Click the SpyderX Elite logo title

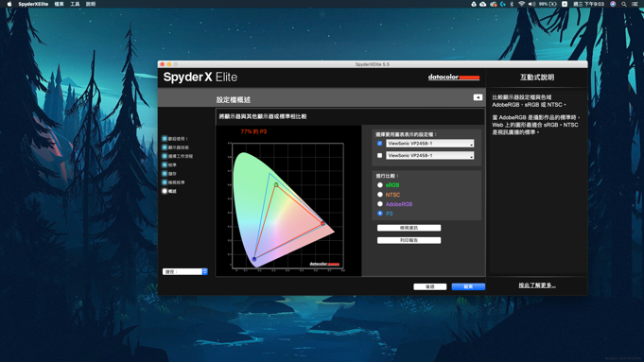200,78
